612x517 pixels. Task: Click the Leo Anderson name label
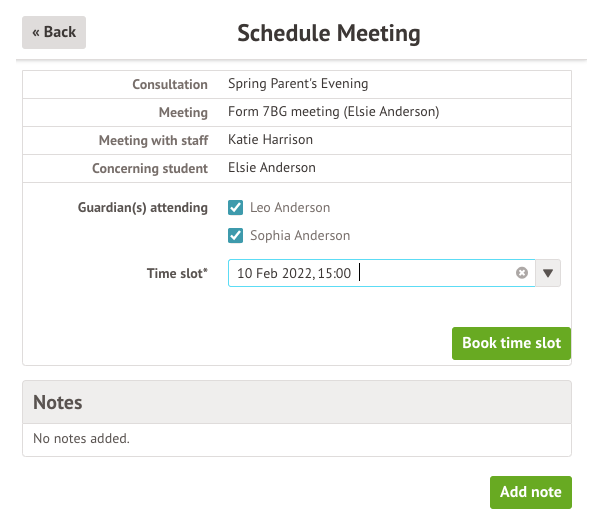(290, 208)
